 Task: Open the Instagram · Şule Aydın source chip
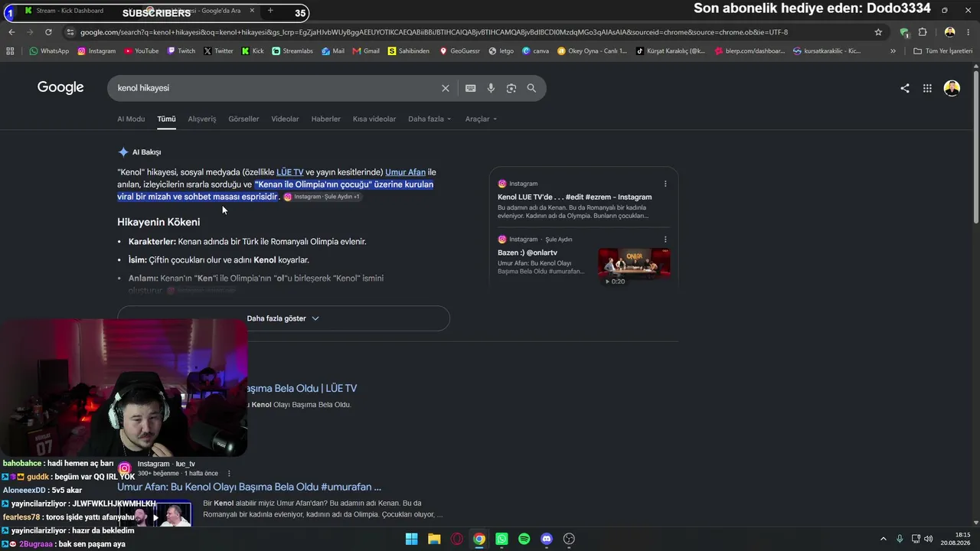coord(322,197)
